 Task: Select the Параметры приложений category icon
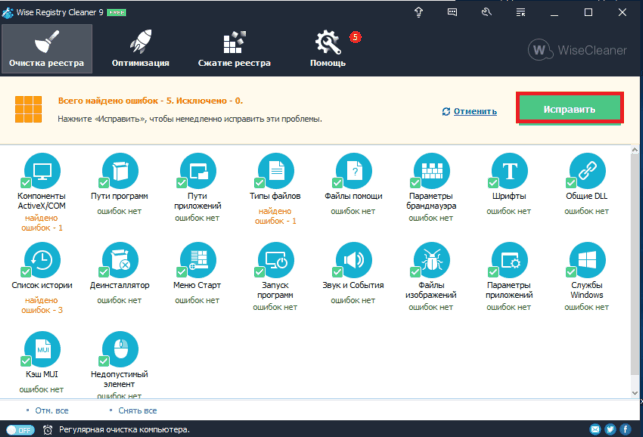509,260
